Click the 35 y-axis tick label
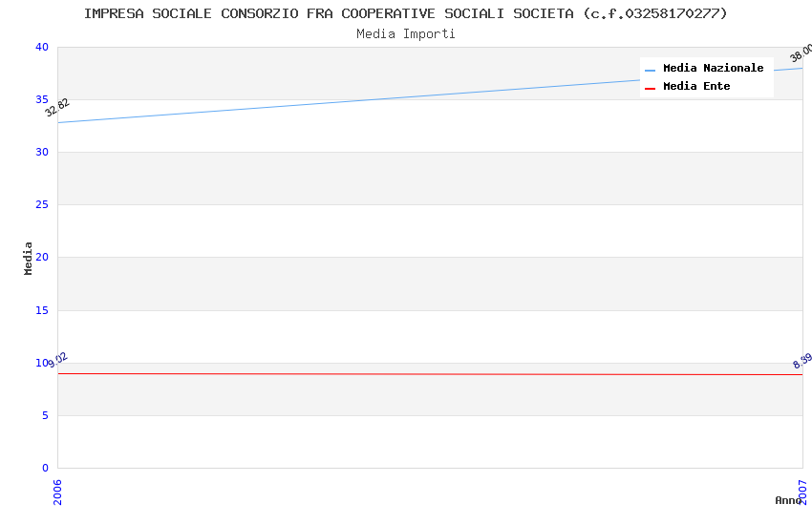This screenshot has width=812, height=525. click(x=42, y=99)
